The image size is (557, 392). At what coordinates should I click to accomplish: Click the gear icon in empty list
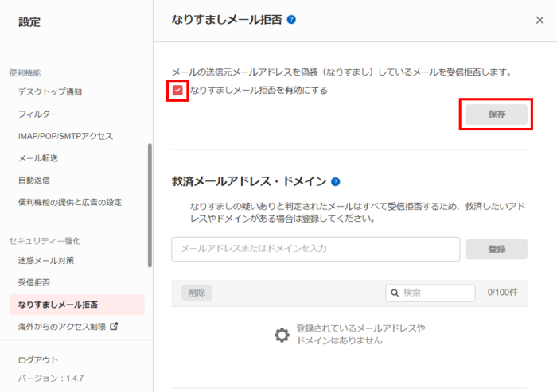[x=282, y=335]
